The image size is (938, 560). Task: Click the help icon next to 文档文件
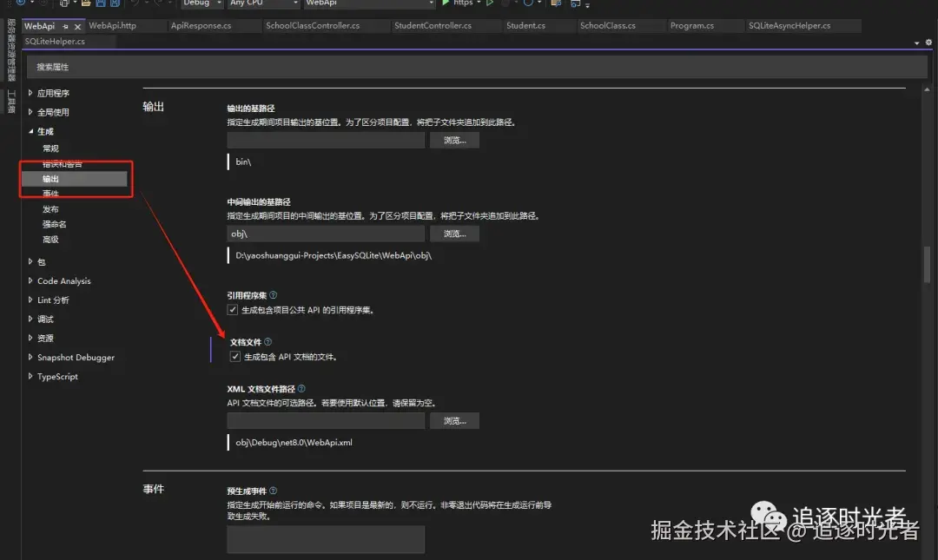[269, 341]
